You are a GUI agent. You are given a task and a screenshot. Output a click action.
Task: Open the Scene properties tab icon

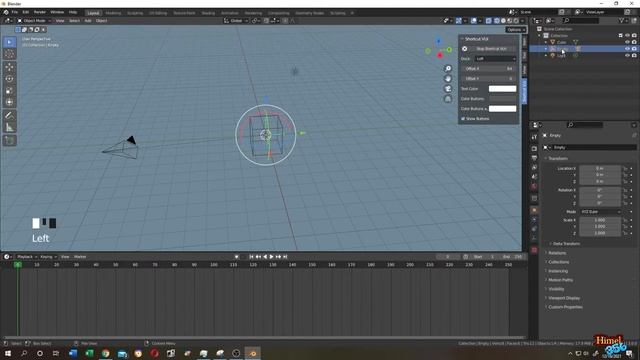[x=534, y=176]
